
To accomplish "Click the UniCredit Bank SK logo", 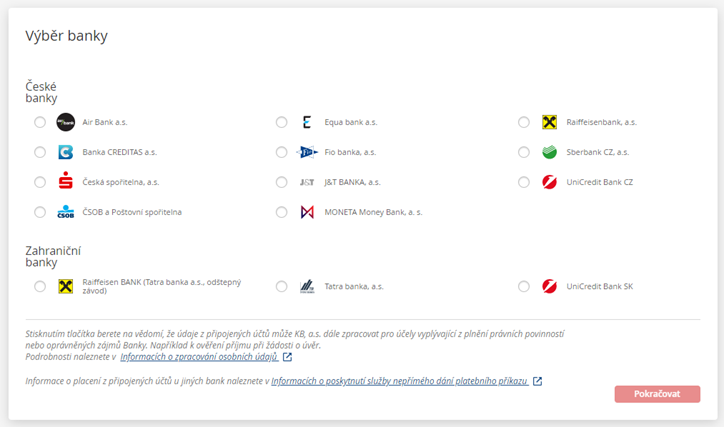I will coord(549,286).
